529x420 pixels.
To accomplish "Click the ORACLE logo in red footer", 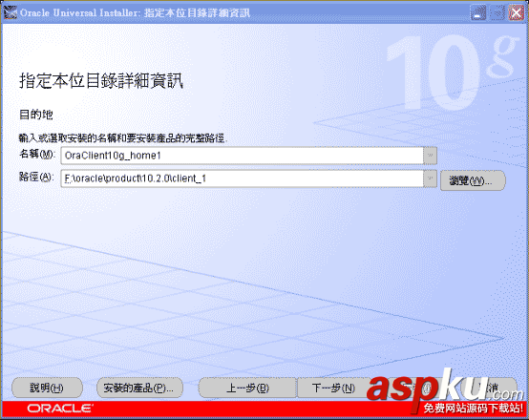I will click(60, 409).
